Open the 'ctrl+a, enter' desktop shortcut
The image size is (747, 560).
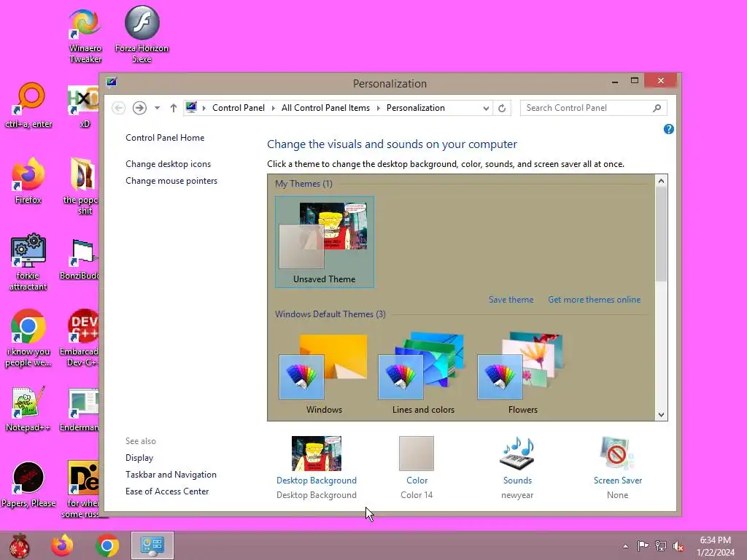coord(28,106)
